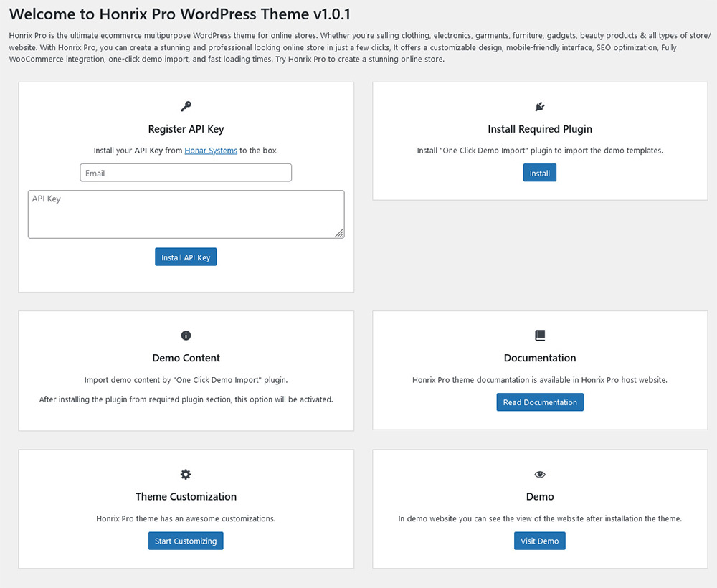Click the key icon above Register API Key
Screen dimensions: 717x588
(x=186, y=107)
